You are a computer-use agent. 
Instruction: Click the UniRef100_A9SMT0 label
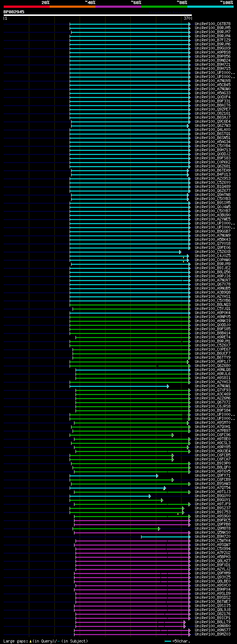[x=213, y=423]
